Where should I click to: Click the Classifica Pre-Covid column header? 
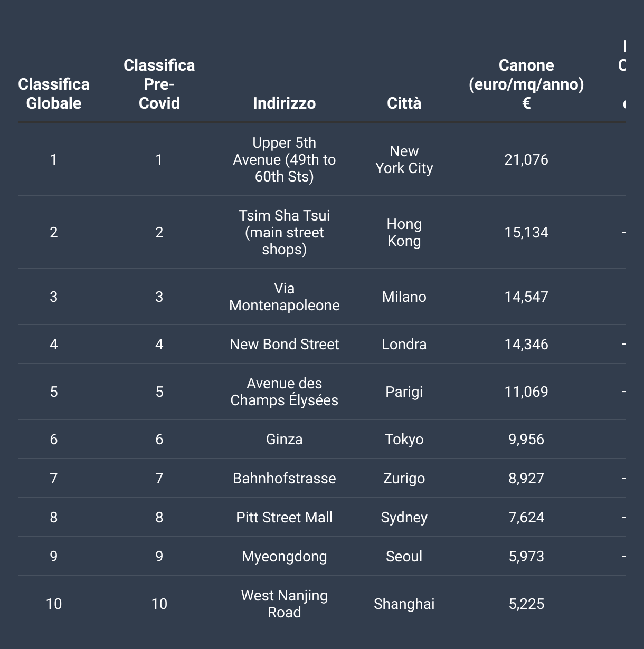tap(159, 84)
